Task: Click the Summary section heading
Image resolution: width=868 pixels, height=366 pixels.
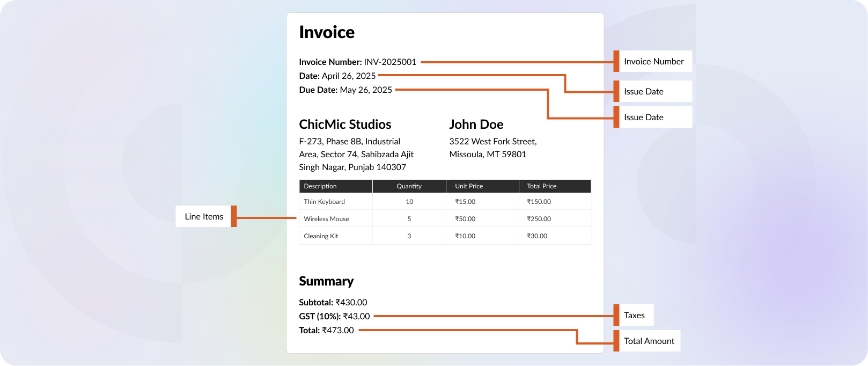Action: [x=326, y=281]
